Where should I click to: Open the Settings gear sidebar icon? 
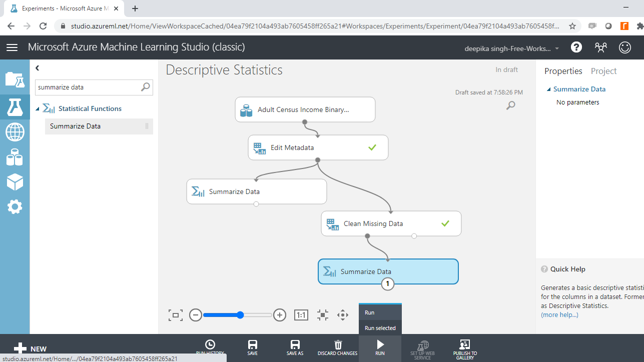[x=15, y=206]
